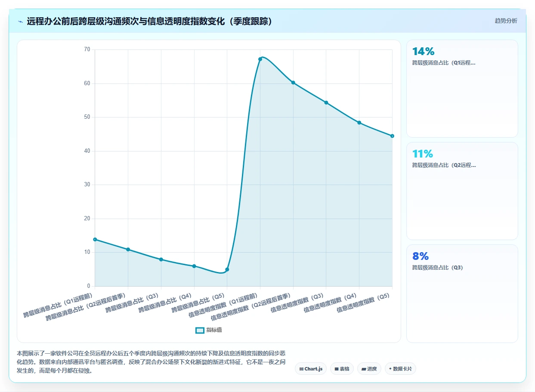535x392 pixels.
Task: Click the data point for 跨层级消息占比 Q1远程前
Action: (x=95, y=239)
